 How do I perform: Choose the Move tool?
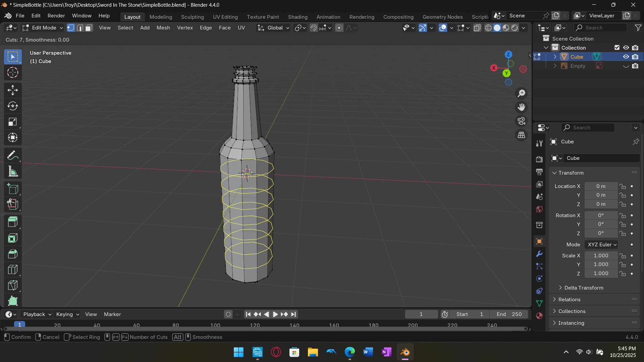tap(13, 90)
